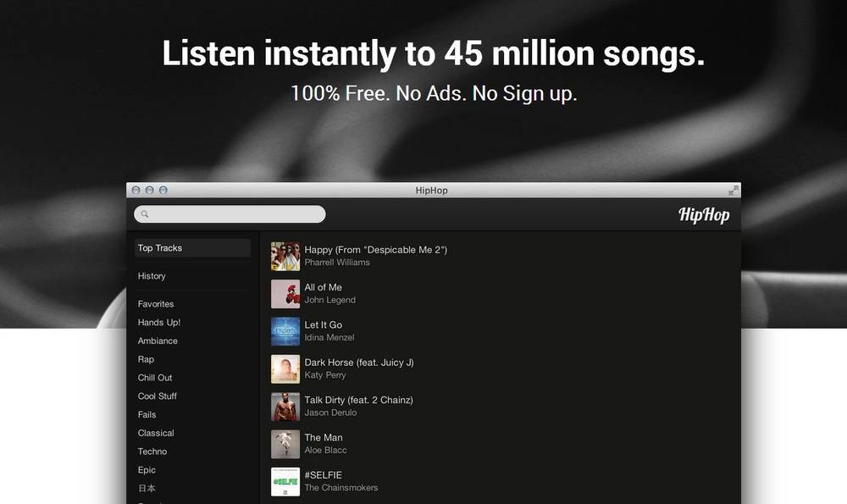847x504 pixels.
Task: Open the Hands Up! playlist
Action: click(159, 323)
